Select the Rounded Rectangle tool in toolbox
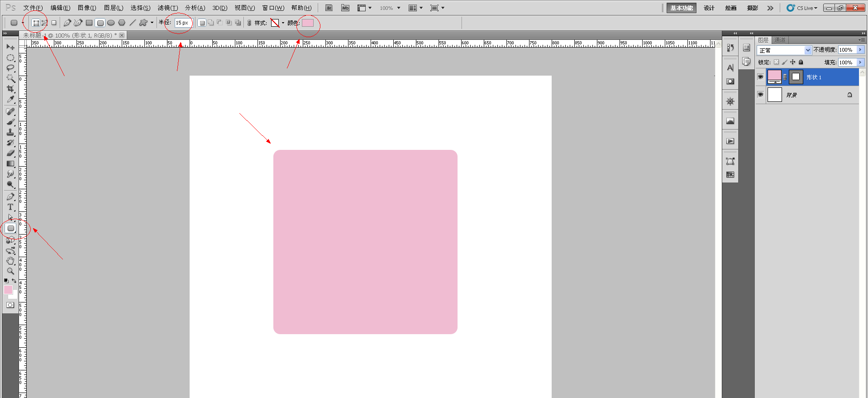This screenshot has height=398, width=868. tap(11, 228)
